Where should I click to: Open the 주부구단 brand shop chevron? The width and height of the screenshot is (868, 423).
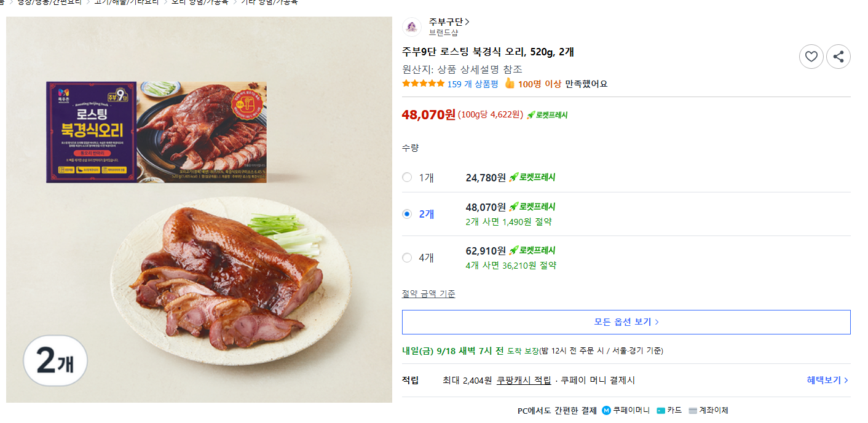click(467, 22)
